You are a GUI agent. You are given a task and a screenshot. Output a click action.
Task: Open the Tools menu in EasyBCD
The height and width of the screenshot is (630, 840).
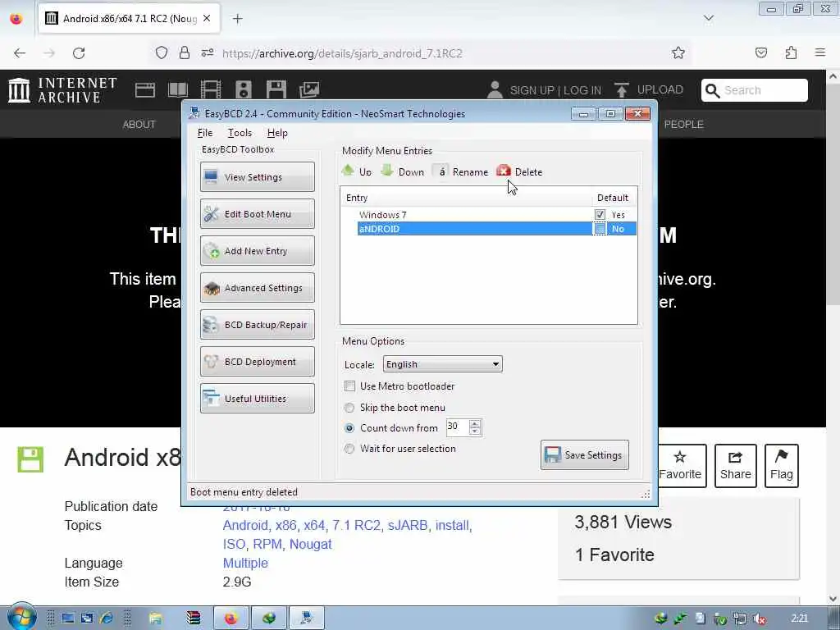240,133
